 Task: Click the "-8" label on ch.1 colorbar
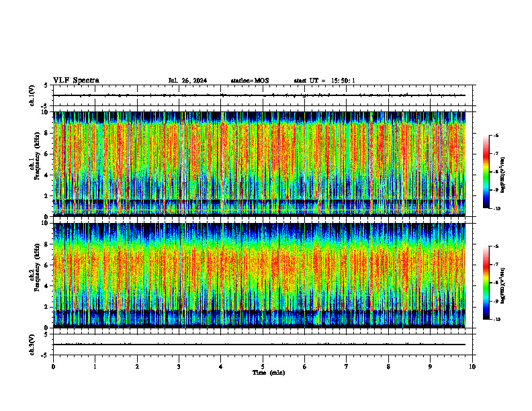pos(496,172)
